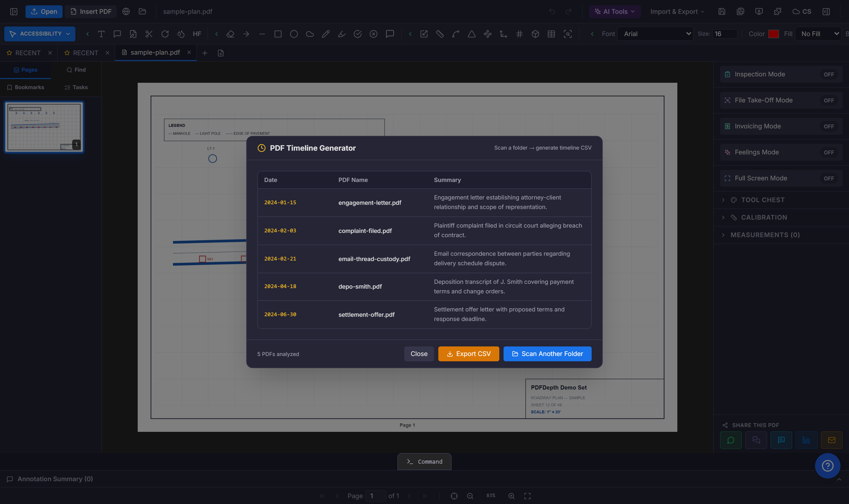Select the scissors cut tool
849x504 pixels.
point(149,34)
